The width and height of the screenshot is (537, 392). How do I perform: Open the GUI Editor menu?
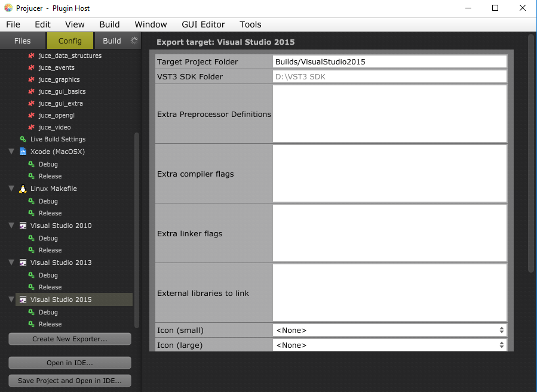[x=203, y=24]
